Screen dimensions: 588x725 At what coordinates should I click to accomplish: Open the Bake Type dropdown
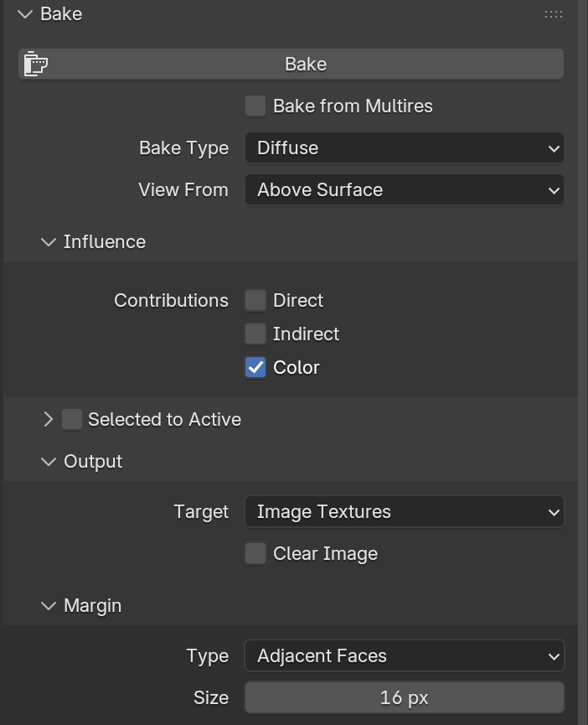tap(405, 148)
